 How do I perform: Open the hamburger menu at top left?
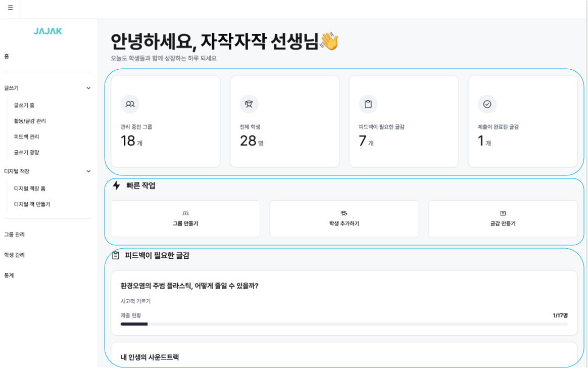[10, 9]
